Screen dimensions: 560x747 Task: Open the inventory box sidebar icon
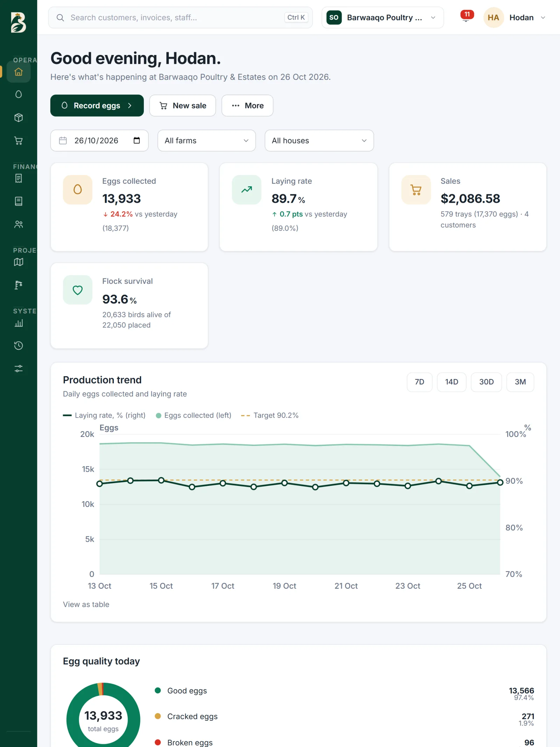[19, 118]
